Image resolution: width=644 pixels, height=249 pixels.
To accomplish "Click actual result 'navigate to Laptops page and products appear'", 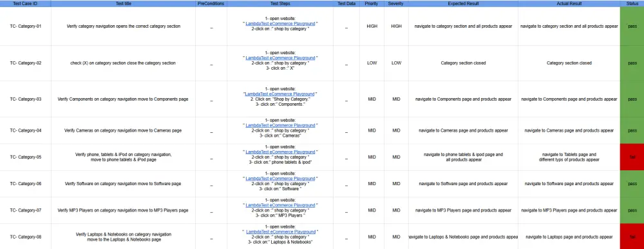I will pos(569,237).
